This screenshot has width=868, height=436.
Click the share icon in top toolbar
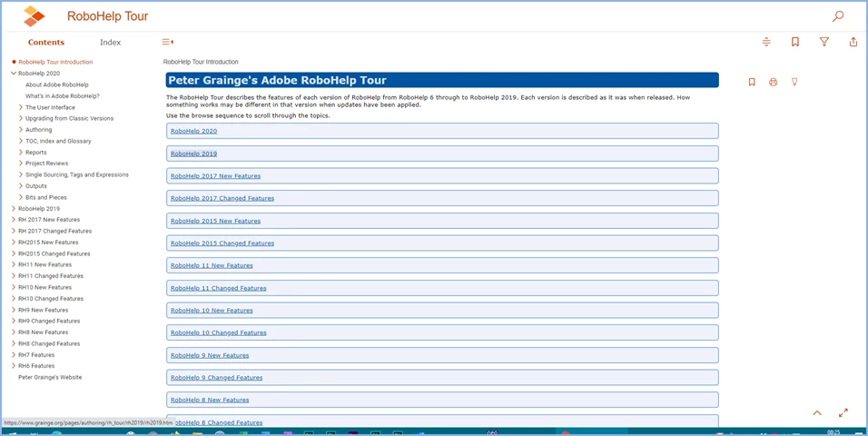pyautogui.click(x=853, y=42)
